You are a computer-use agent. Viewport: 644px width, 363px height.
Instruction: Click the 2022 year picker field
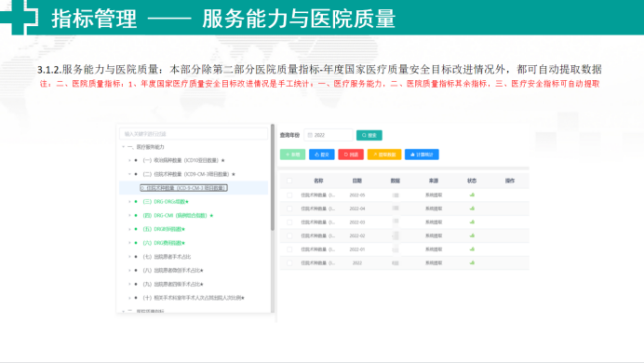[x=329, y=135]
